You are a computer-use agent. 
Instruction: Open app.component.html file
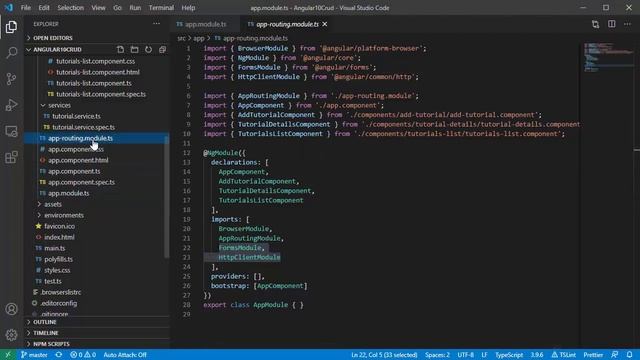(96, 160)
